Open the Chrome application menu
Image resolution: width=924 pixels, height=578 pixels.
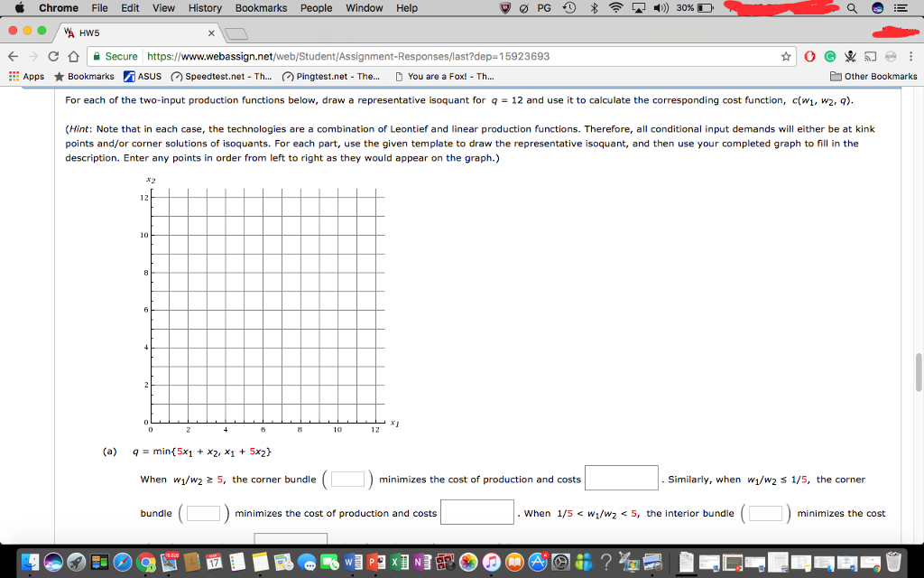tap(59, 8)
